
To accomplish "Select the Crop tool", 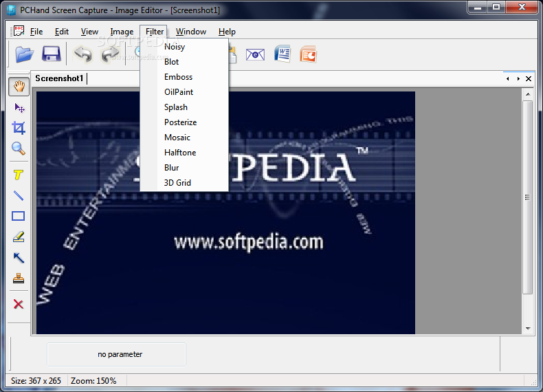I will tap(19, 128).
